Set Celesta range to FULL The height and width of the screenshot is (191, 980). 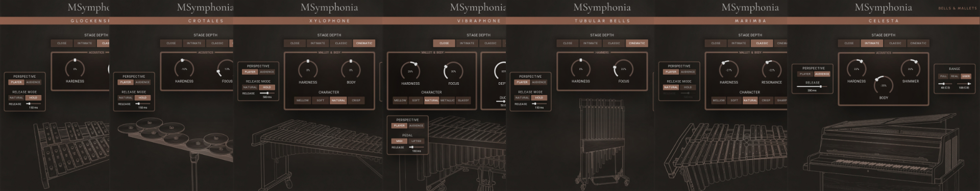[943, 77]
